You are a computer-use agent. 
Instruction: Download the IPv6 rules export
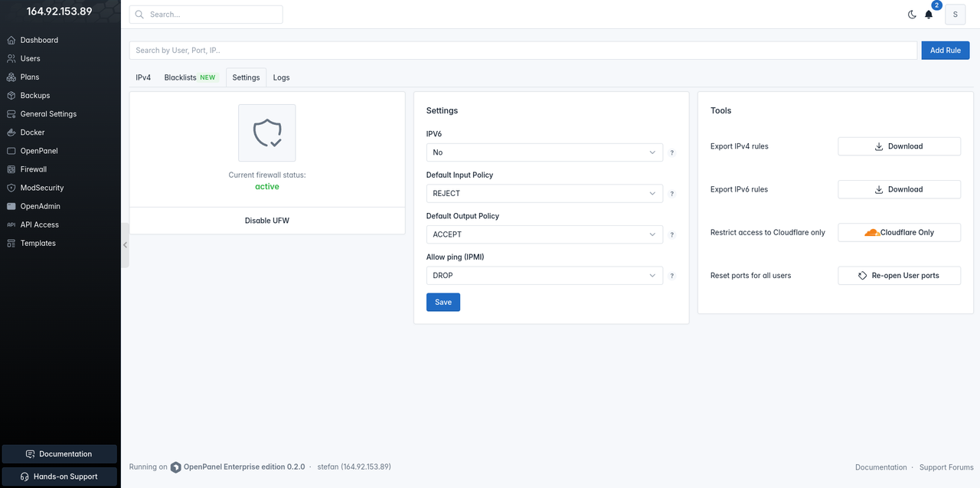click(899, 189)
